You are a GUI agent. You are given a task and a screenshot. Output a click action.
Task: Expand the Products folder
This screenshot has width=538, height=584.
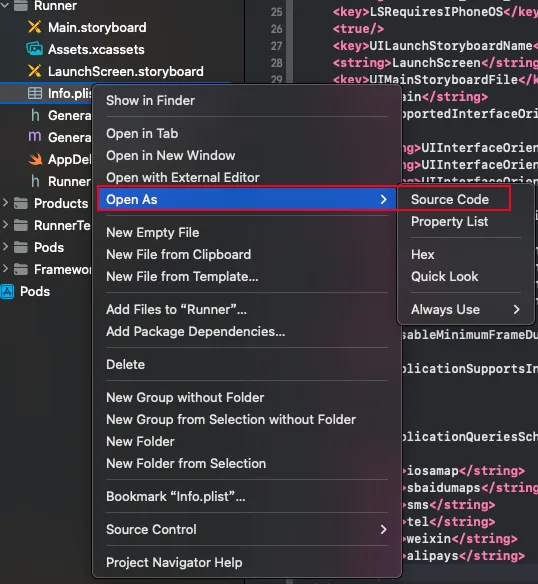[5, 203]
